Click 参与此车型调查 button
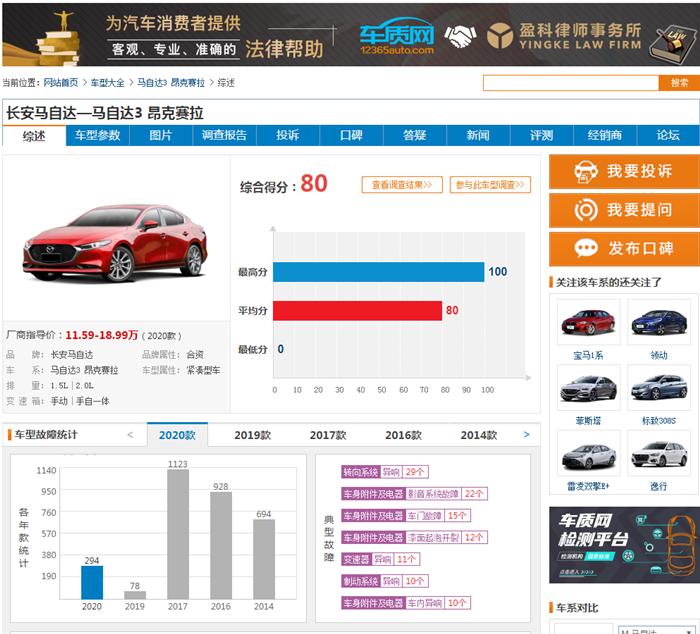Image resolution: width=700 pixels, height=634 pixels. (x=490, y=185)
